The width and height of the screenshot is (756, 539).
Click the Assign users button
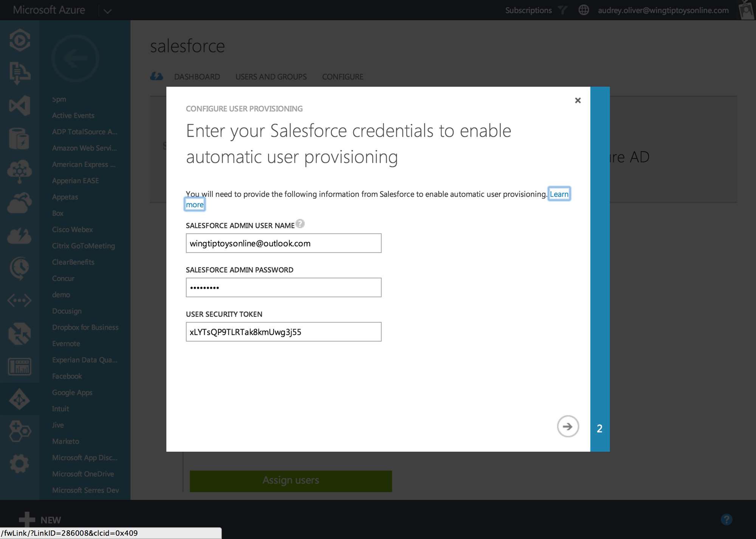click(291, 481)
